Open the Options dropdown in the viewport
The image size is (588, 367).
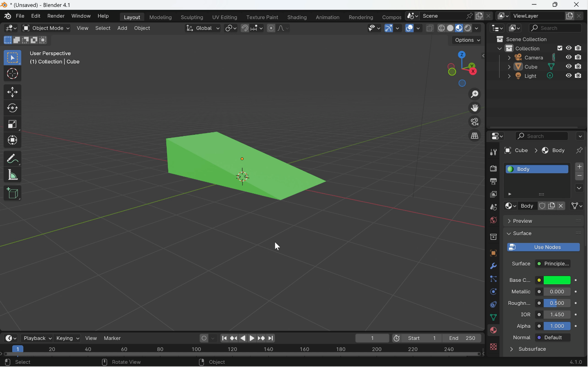[468, 40]
